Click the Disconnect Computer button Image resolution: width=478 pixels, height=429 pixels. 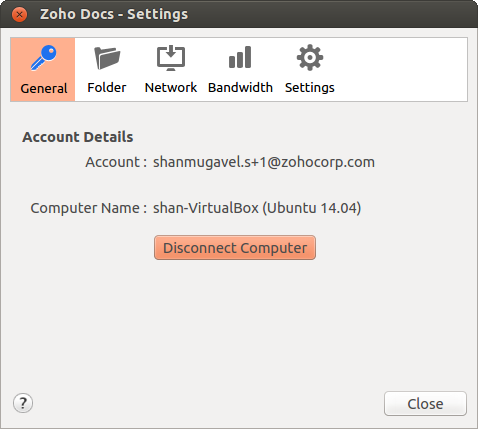(235, 248)
